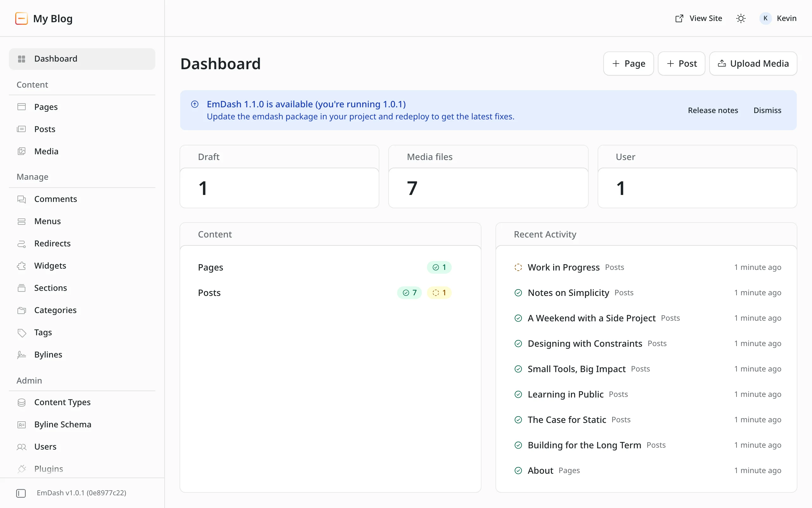
Task: Open Building for the Long Term entry
Action: click(648, 445)
